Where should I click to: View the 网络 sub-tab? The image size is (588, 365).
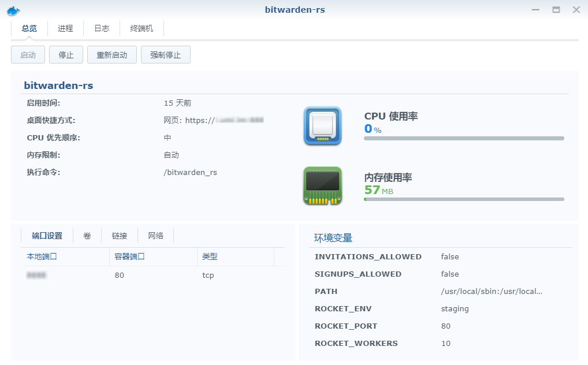[156, 236]
